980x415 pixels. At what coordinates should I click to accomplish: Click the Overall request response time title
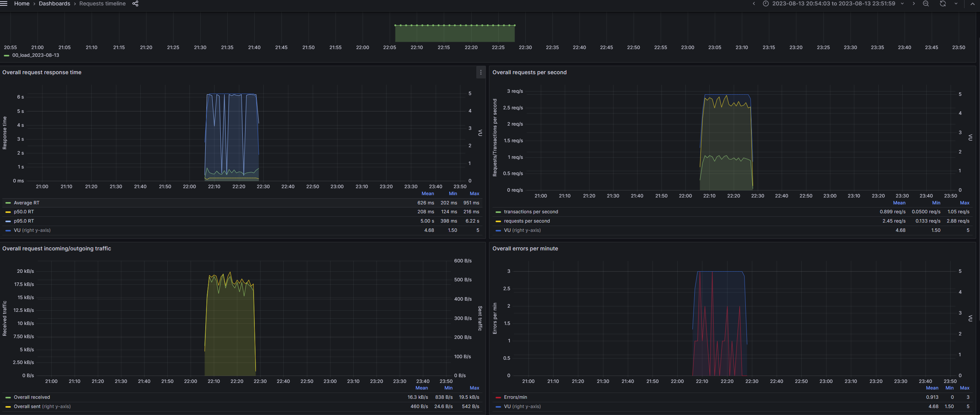pos(42,72)
